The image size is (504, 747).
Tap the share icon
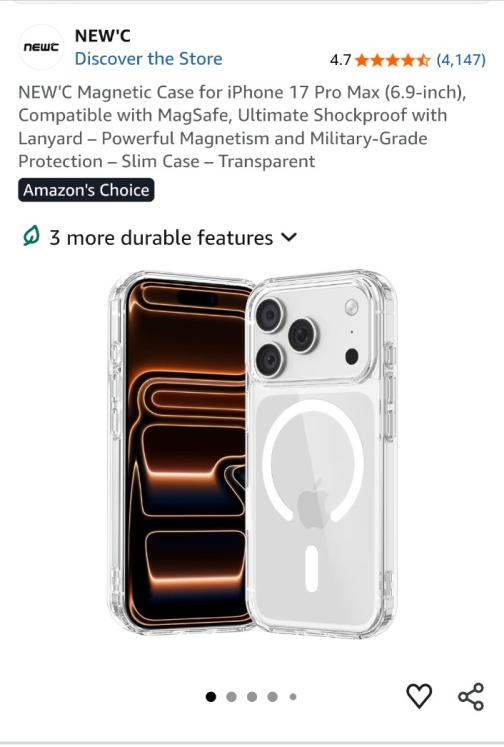pyautogui.click(x=471, y=697)
